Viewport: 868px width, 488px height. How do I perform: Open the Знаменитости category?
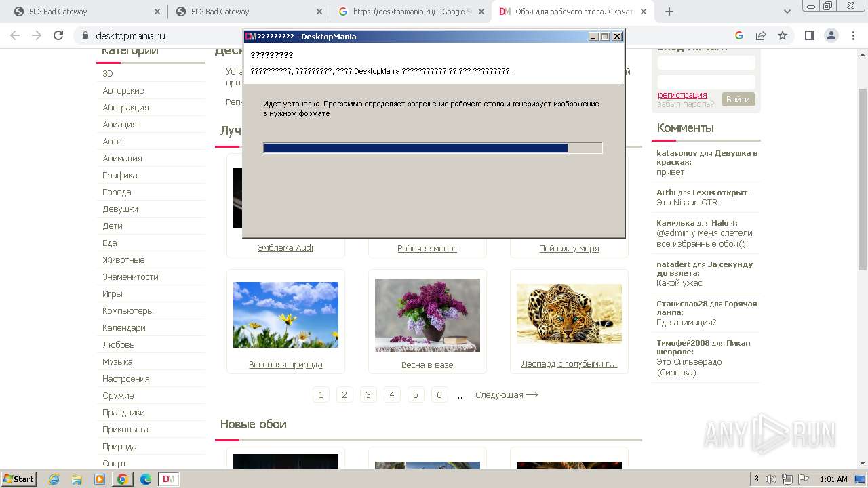point(130,277)
